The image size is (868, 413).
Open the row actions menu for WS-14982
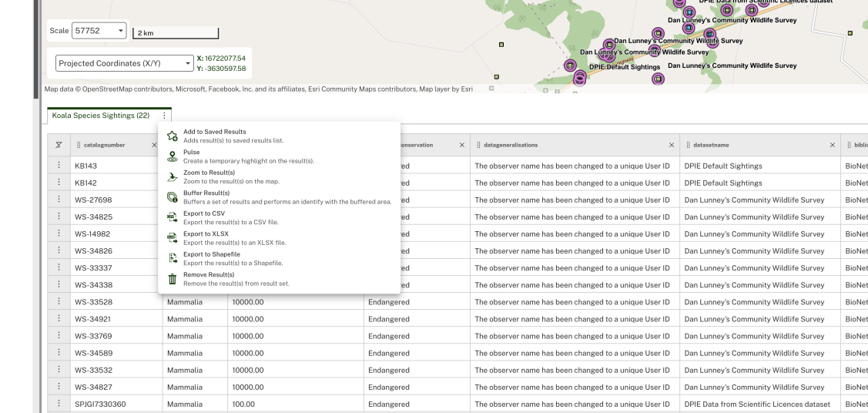point(59,233)
